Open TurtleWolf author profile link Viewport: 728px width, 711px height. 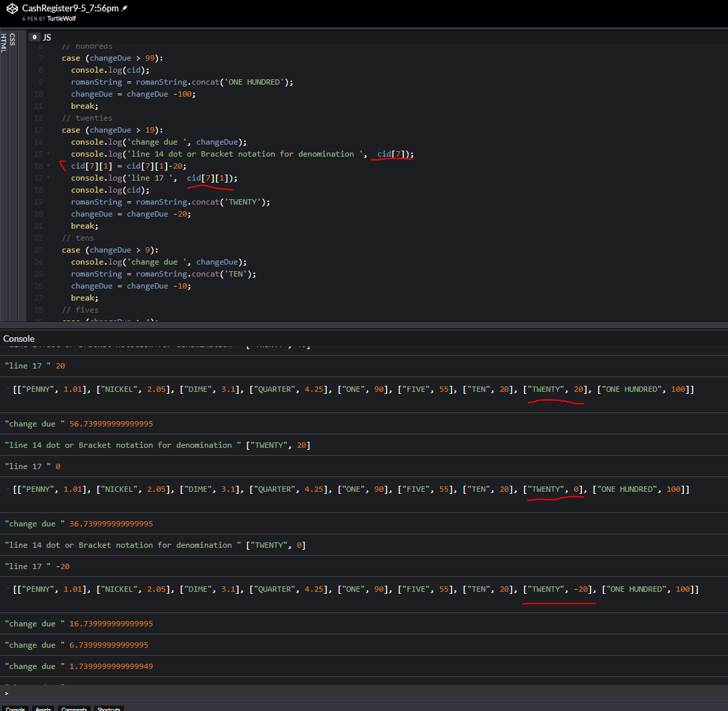(61, 19)
